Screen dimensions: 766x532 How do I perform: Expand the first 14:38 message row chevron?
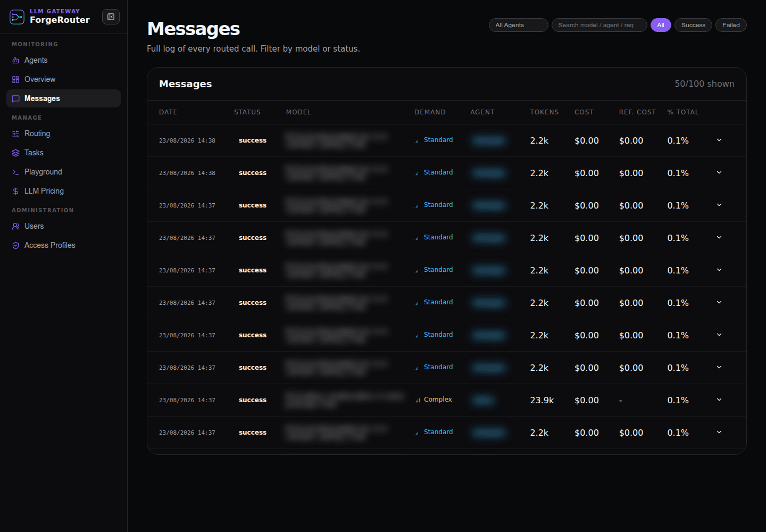coord(719,140)
